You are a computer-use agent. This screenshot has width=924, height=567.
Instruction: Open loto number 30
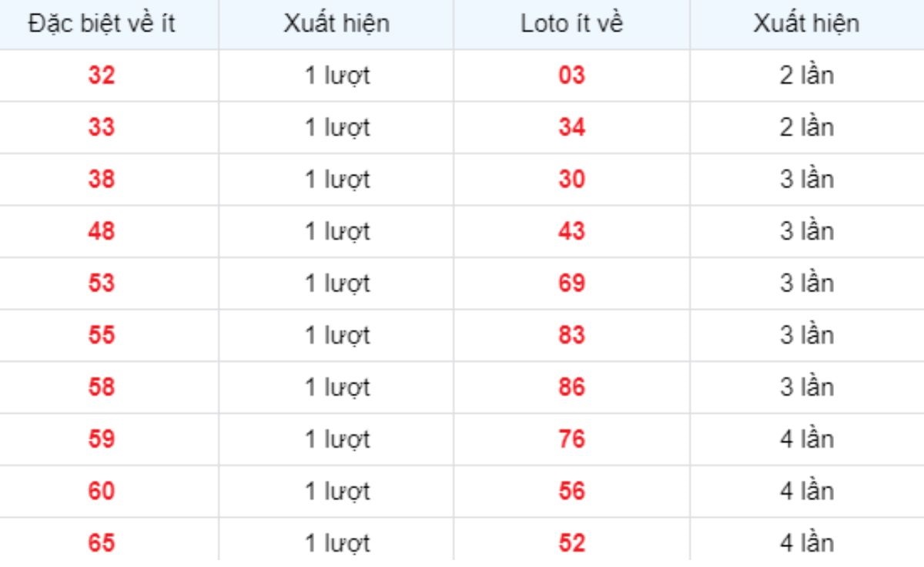(572, 179)
